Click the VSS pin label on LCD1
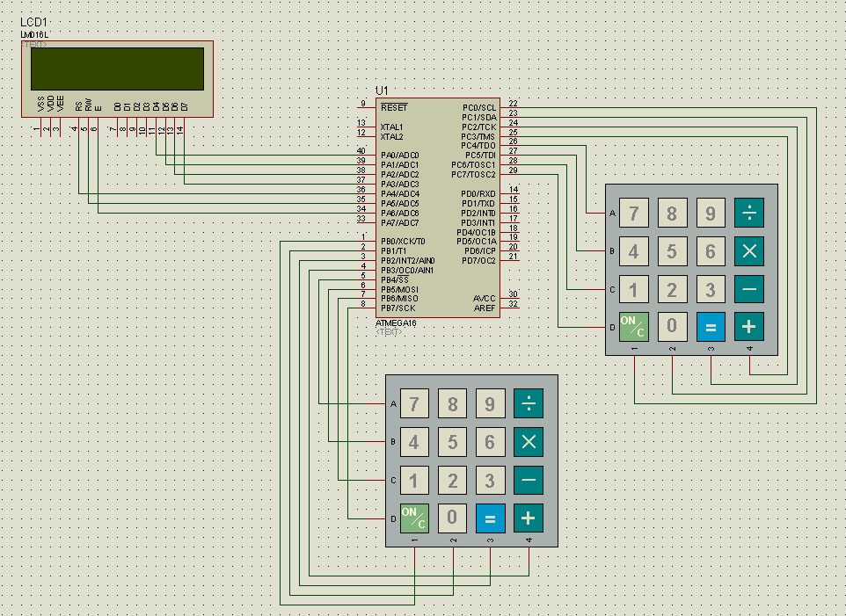The width and height of the screenshot is (846, 616). click(x=41, y=105)
